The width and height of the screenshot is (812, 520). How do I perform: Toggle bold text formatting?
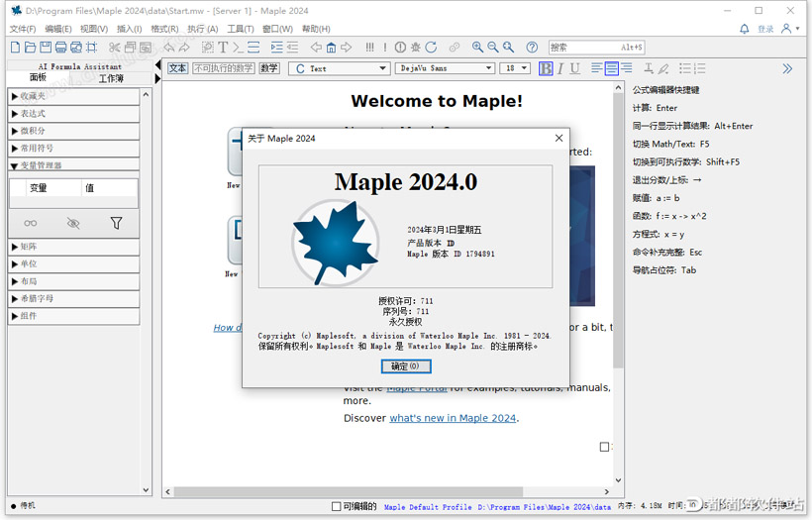[546, 68]
